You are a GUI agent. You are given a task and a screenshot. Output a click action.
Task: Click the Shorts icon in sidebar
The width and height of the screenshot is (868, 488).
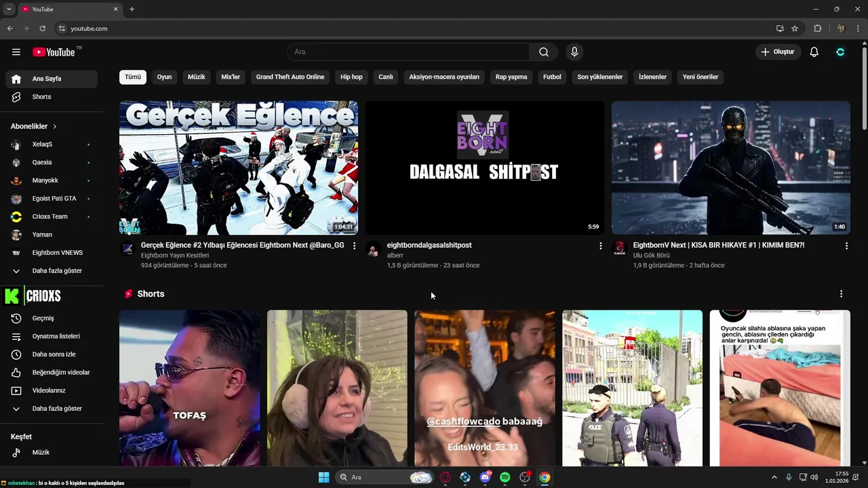16,97
